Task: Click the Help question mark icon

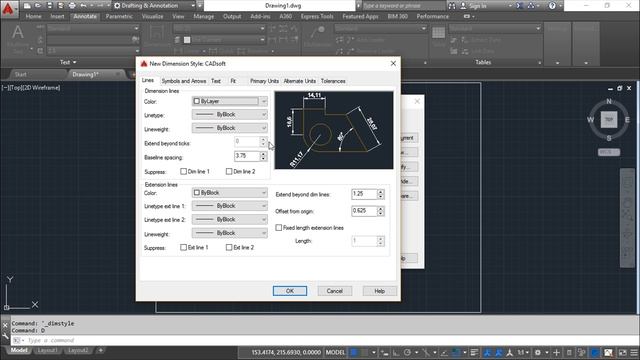Action: pos(552,6)
